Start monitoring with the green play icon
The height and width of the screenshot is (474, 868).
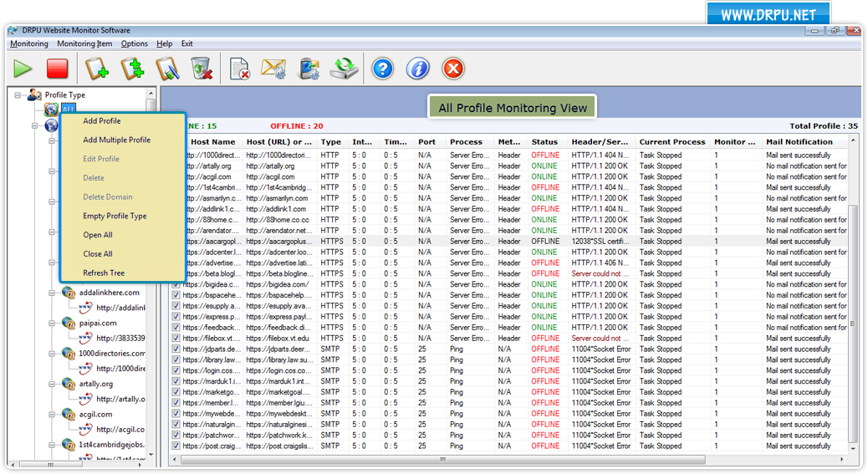click(x=23, y=69)
